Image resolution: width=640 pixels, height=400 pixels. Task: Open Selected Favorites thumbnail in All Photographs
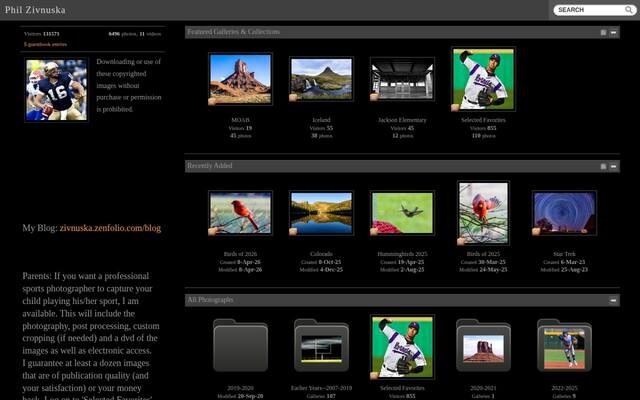click(x=402, y=347)
